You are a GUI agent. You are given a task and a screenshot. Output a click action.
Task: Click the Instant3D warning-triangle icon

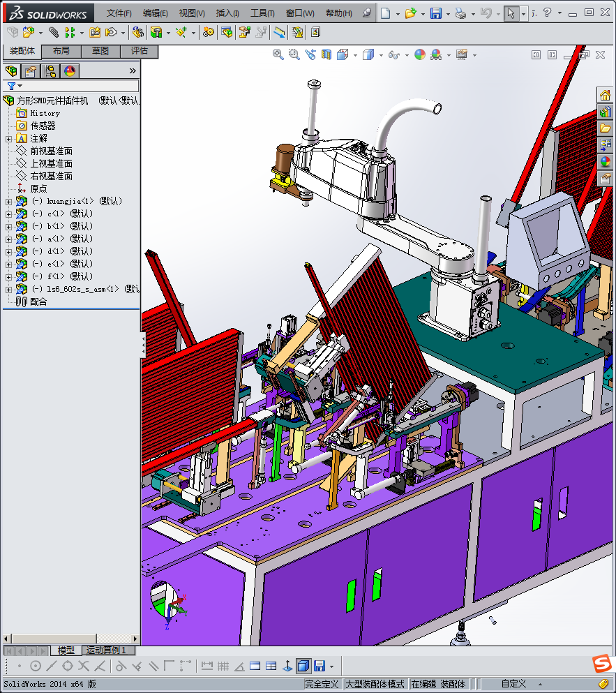coord(297,32)
